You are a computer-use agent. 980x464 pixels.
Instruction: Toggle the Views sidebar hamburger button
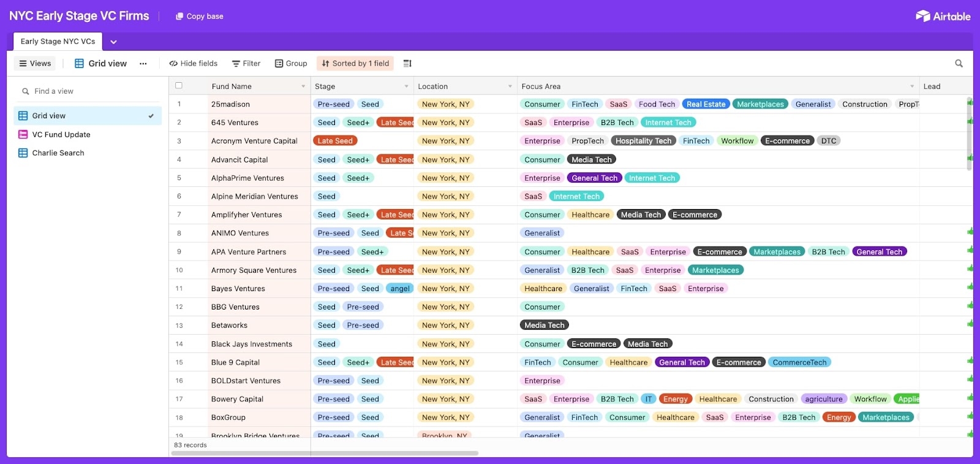pos(35,63)
